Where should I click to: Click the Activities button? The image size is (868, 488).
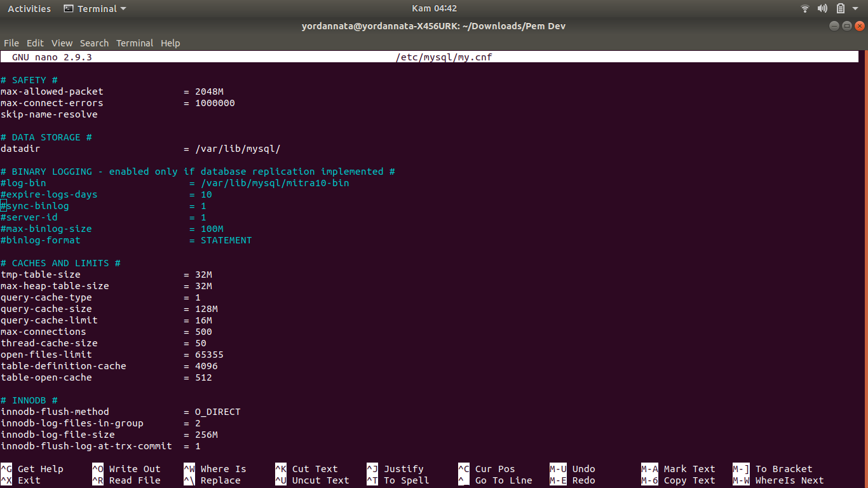(29, 9)
